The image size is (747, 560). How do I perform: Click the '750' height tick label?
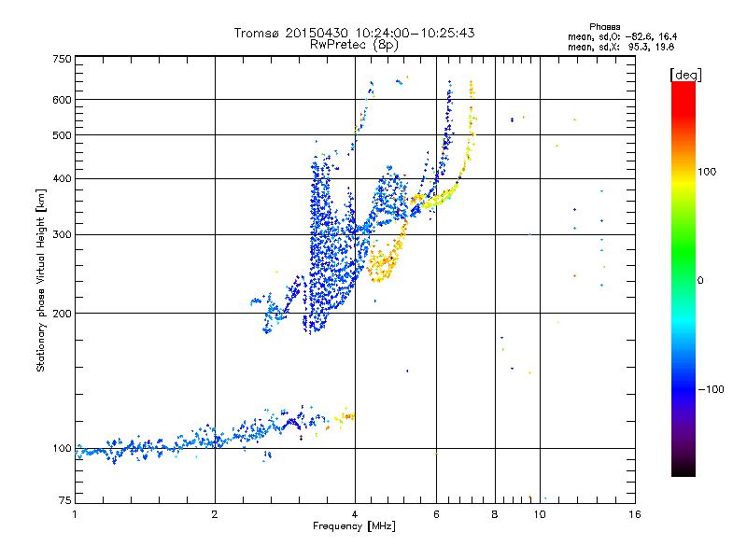click(x=63, y=59)
